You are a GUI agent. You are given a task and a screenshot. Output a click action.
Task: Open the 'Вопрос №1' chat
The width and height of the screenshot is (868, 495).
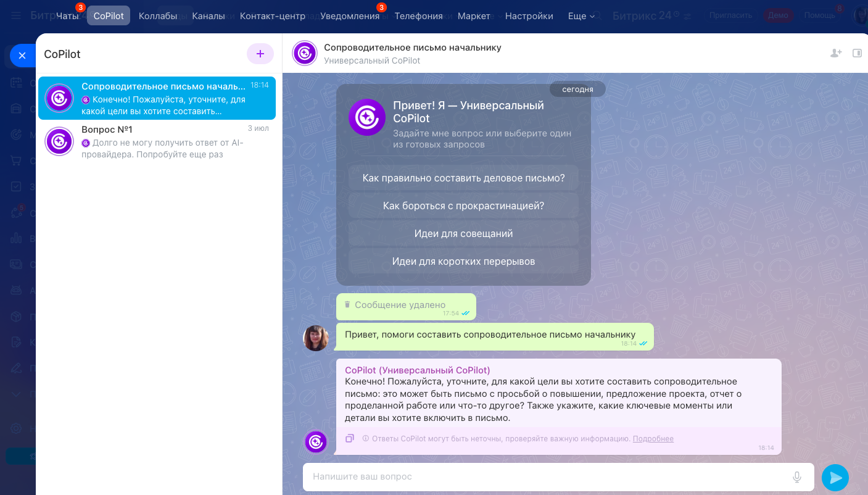(x=157, y=141)
